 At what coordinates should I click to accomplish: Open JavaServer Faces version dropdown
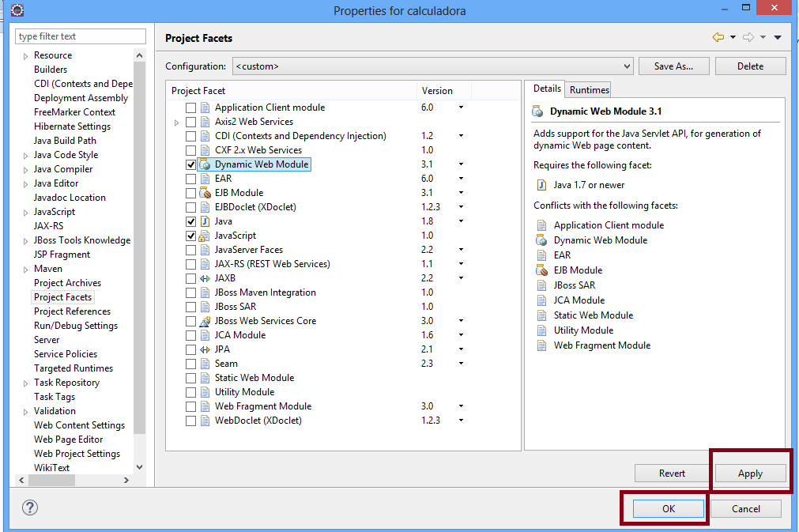[x=461, y=250]
